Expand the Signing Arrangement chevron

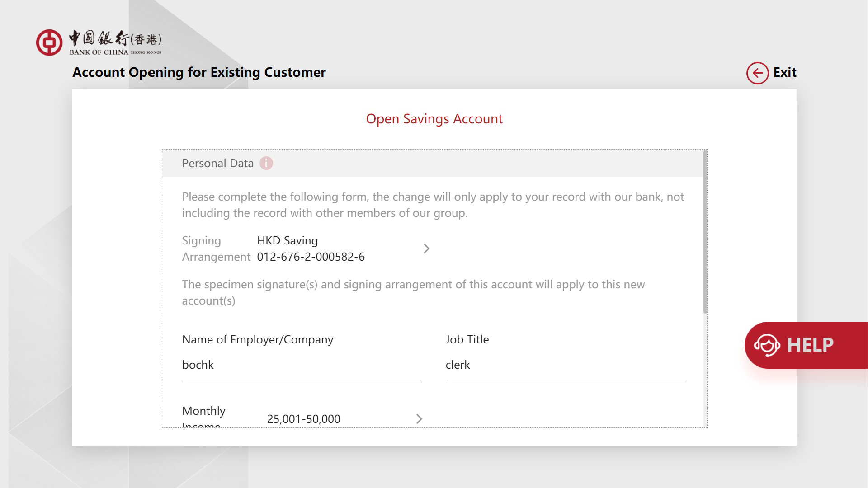pos(426,249)
